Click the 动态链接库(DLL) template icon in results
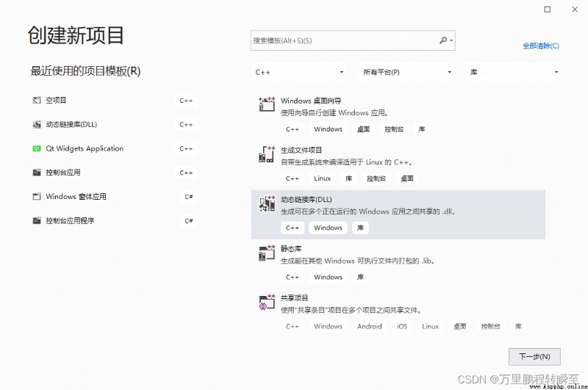Screen dimensions: 588x390 pos(267,203)
